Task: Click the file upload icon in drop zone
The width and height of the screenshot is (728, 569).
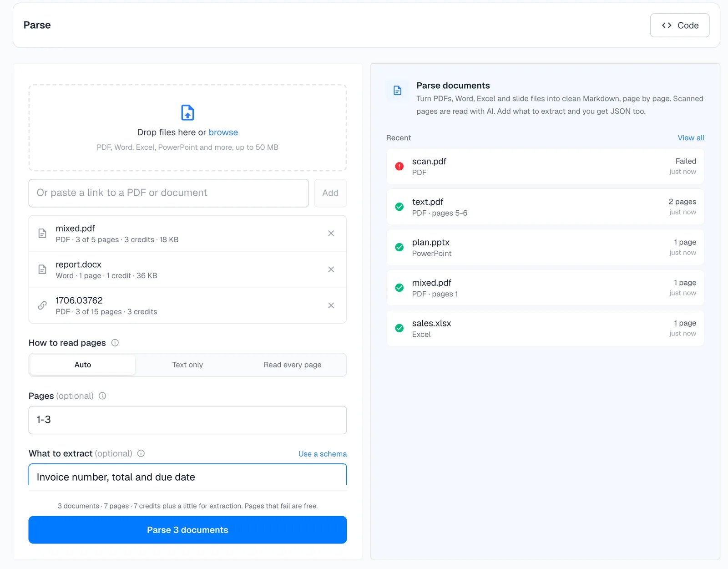Action: [187, 112]
